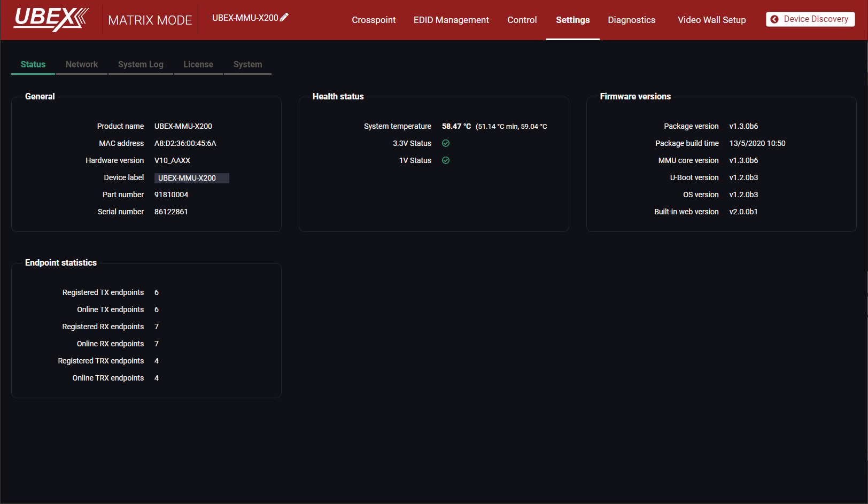Click the 1V Status check icon
Viewport: 868px width, 504px height.
click(x=446, y=160)
